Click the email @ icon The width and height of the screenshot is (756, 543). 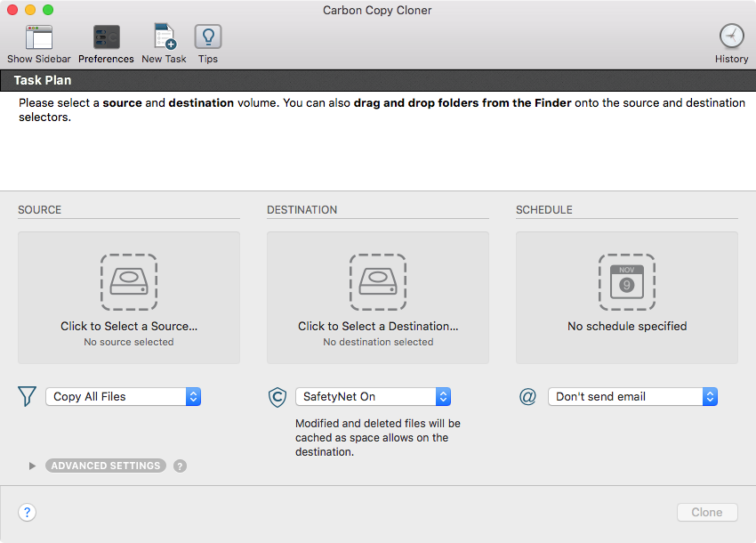(x=527, y=396)
